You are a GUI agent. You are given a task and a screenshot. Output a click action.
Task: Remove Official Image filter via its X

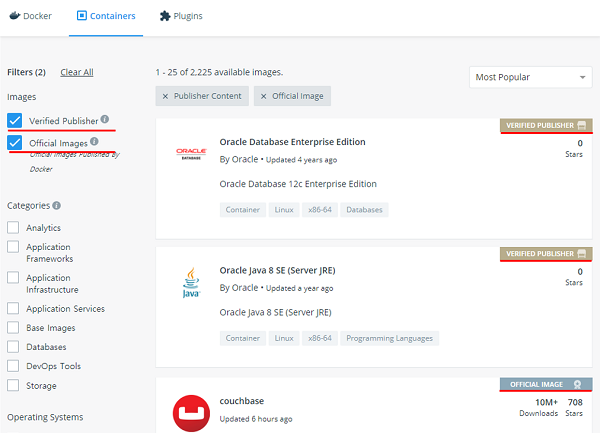pyautogui.click(x=263, y=96)
